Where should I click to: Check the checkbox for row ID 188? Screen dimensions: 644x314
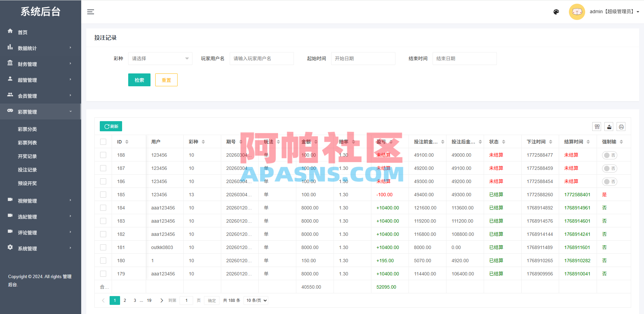(103, 155)
